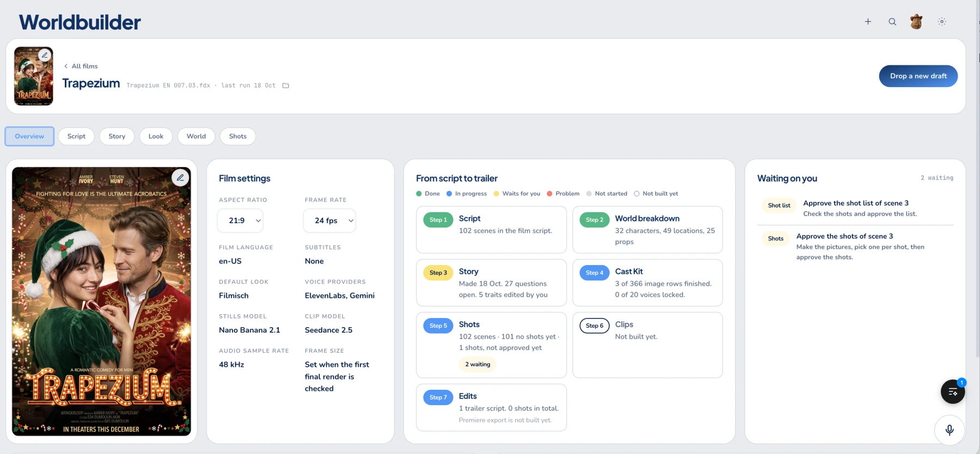The height and width of the screenshot is (454, 980).
Task: Open the Step 2 World breakdown card
Action: pos(647,230)
